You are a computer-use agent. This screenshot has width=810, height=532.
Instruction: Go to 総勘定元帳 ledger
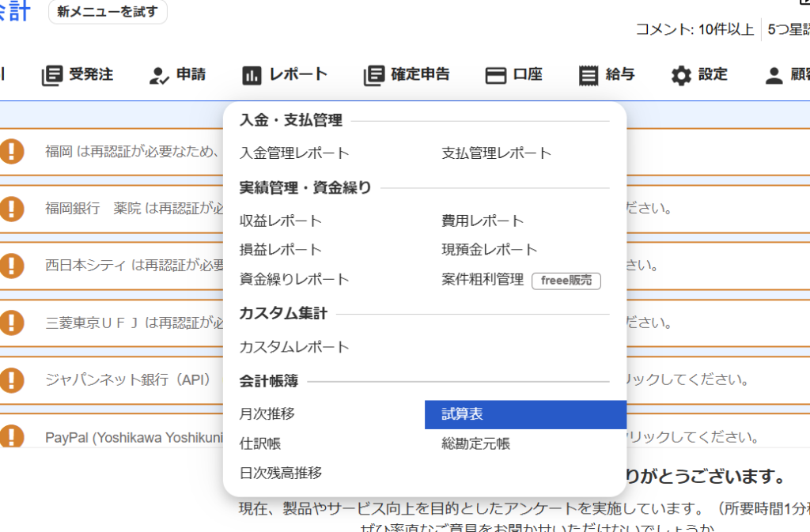476,444
